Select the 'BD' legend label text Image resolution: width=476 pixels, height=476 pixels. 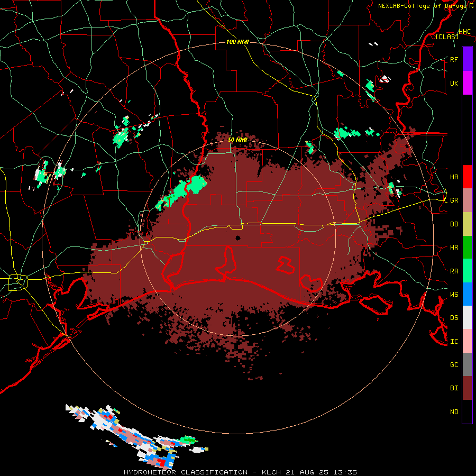(x=454, y=224)
